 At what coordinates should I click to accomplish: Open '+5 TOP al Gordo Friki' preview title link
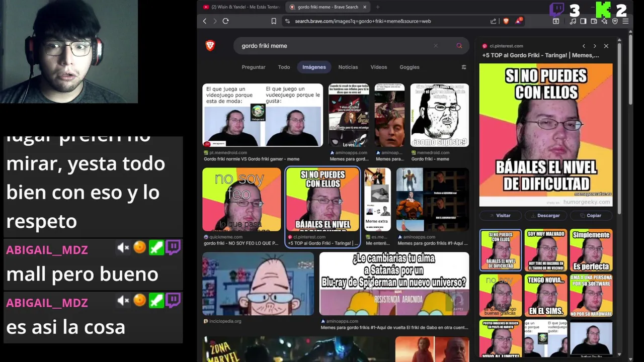pyautogui.click(x=541, y=55)
